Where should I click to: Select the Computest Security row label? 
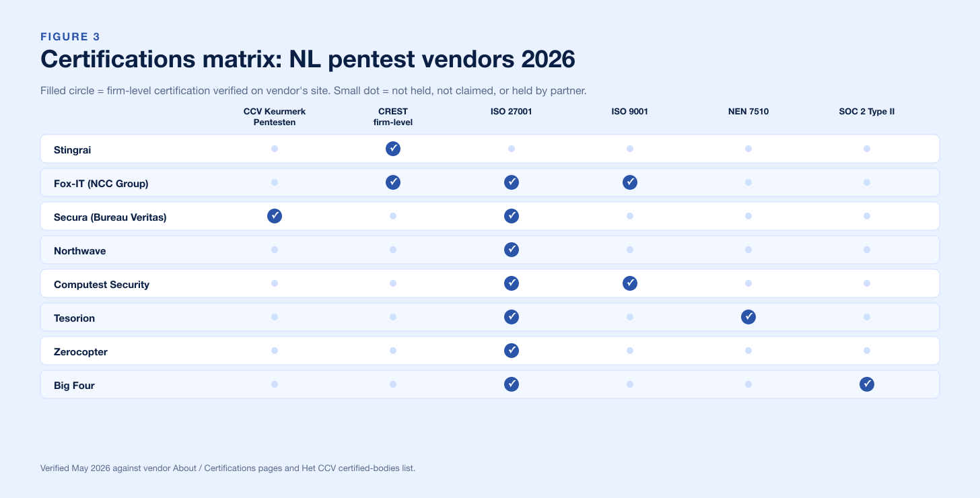coord(102,285)
